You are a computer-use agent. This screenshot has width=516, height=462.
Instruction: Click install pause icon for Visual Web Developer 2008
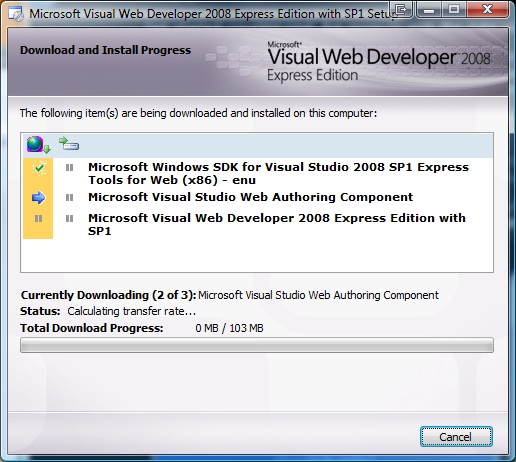click(69, 219)
